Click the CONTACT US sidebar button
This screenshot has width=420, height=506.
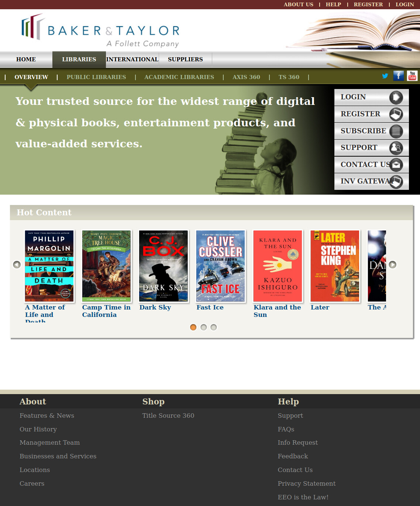[x=372, y=165]
